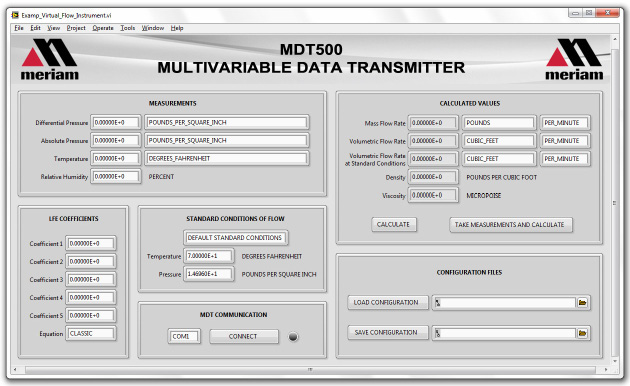
Task: Open the Tools menu
Action: [x=127, y=28]
